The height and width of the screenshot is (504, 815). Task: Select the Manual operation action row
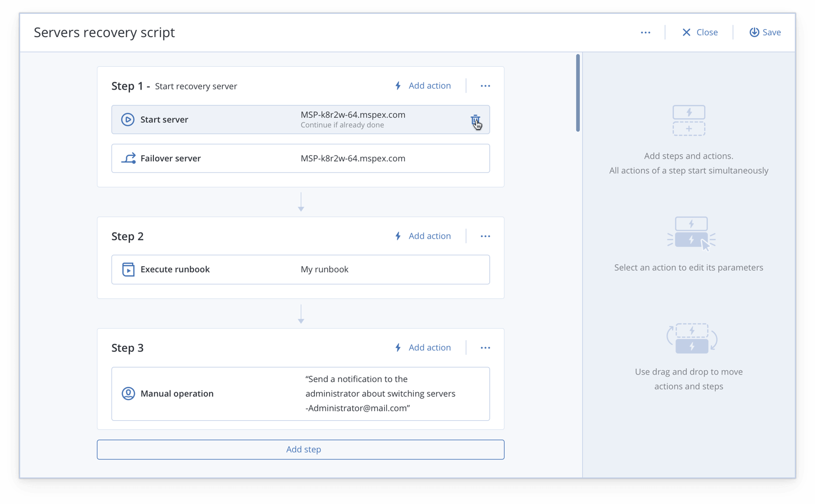point(300,394)
